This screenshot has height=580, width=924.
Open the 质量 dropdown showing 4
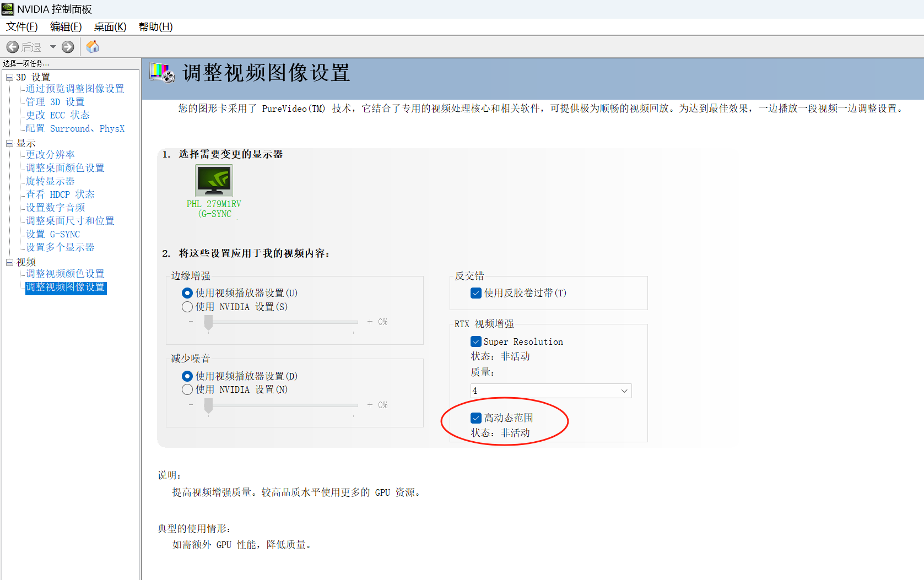(x=551, y=391)
